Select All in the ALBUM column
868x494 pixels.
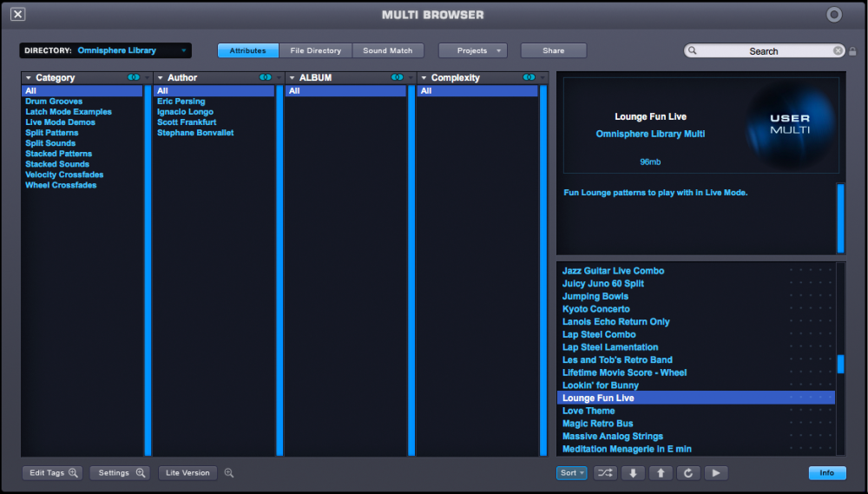[346, 91]
